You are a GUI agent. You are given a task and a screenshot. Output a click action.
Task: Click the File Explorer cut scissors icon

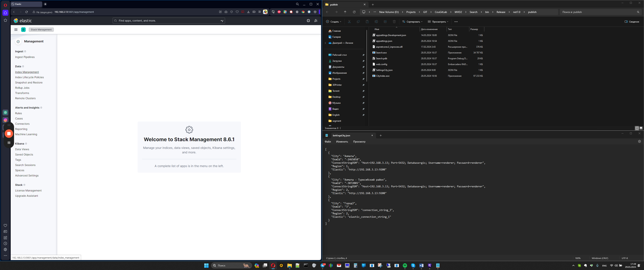(x=349, y=22)
